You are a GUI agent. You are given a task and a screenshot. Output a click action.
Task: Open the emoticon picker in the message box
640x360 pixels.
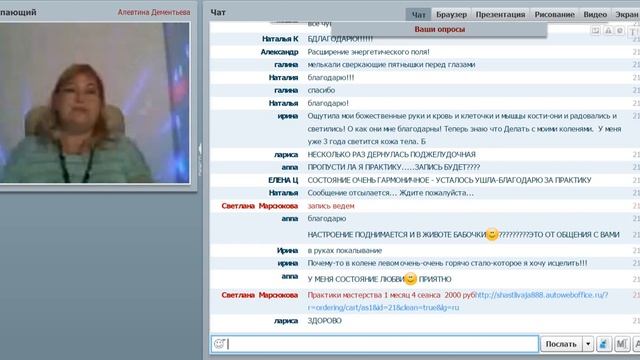pyautogui.click(x=219, y=344)
